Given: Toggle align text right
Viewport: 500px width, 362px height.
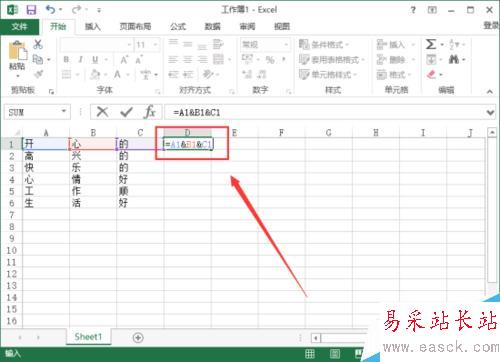Looking at the screenshot, I should coord(202,60).
